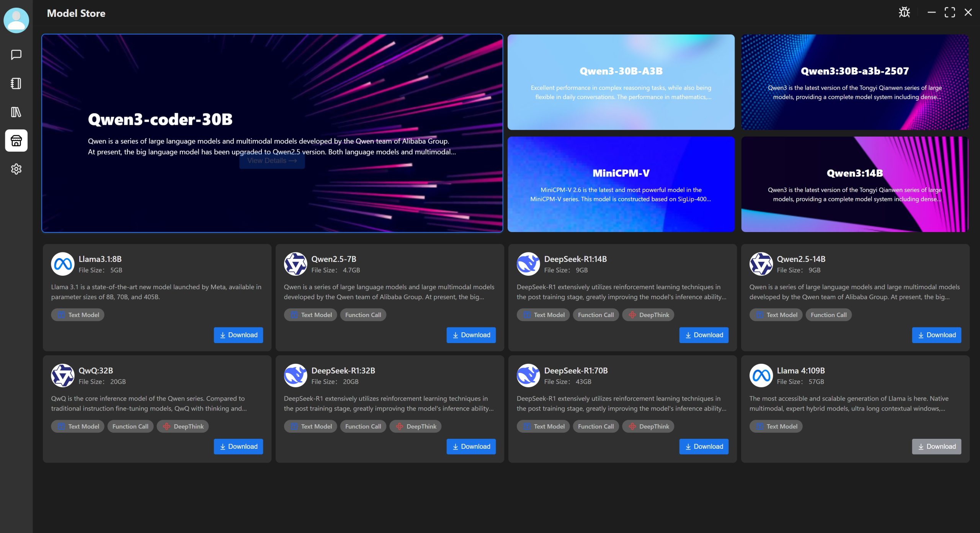The width and height of the screenshot is (980, 533).
Task: Click the Text Model tag on Qwen2.5-7B
Action: tap(310, 315)
